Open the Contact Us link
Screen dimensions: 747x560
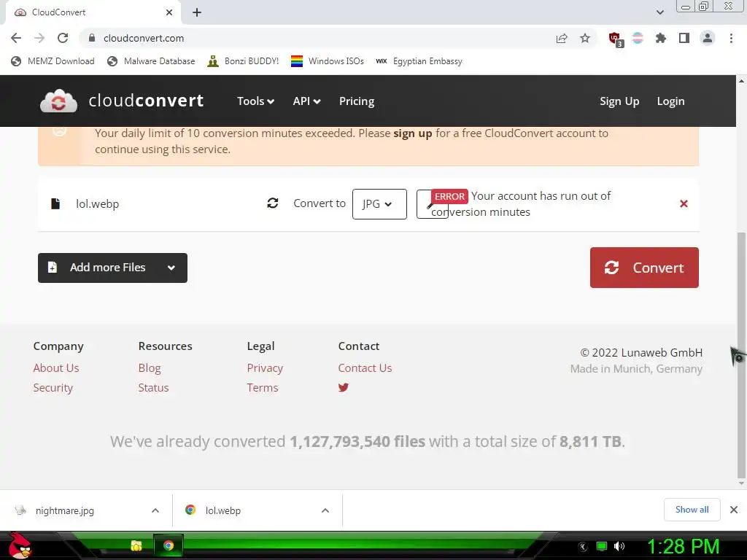click(x=365, y=368)
